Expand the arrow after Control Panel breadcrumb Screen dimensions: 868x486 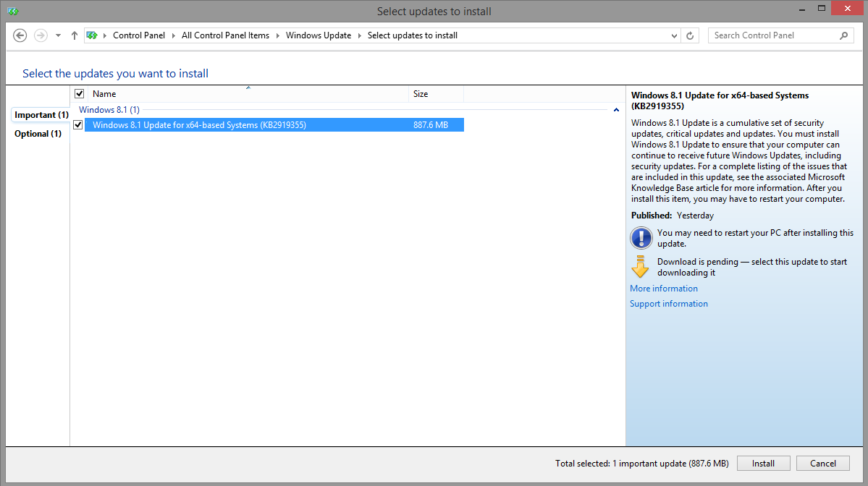173,35
